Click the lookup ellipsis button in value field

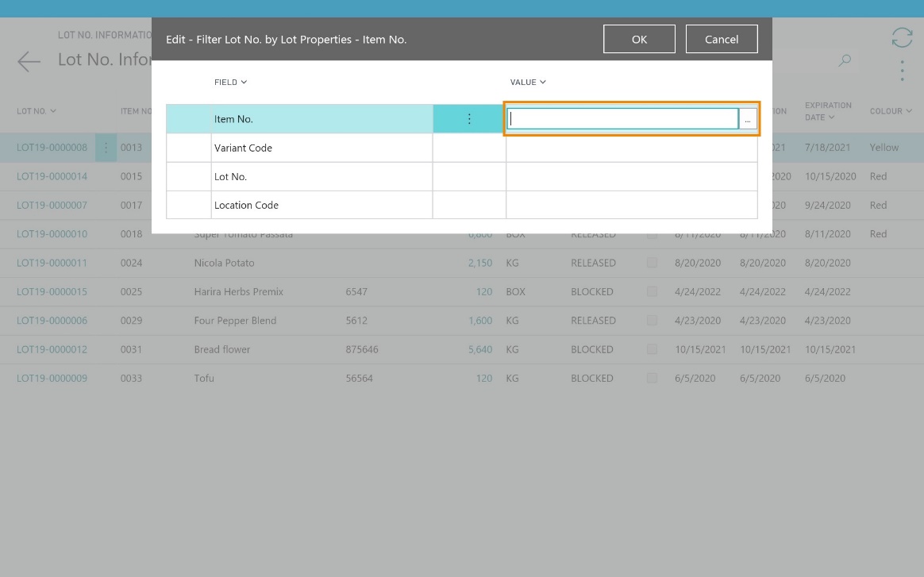coord(748,119)
